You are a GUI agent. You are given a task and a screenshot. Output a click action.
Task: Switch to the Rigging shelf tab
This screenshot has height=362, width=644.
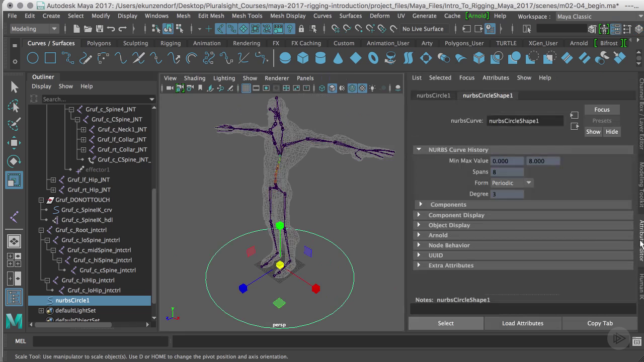coord(171,43)
